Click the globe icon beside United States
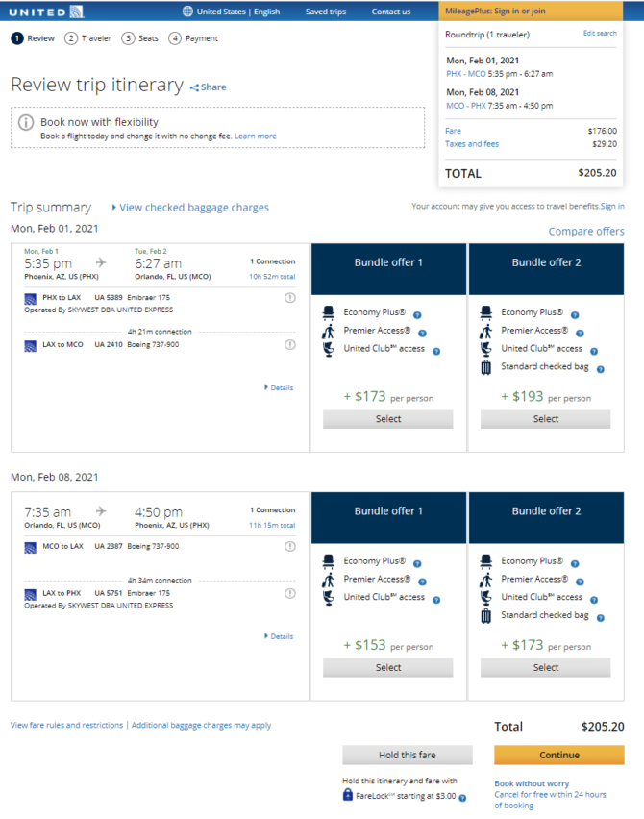This screenshot has width=644, height=819. [187, 11]
